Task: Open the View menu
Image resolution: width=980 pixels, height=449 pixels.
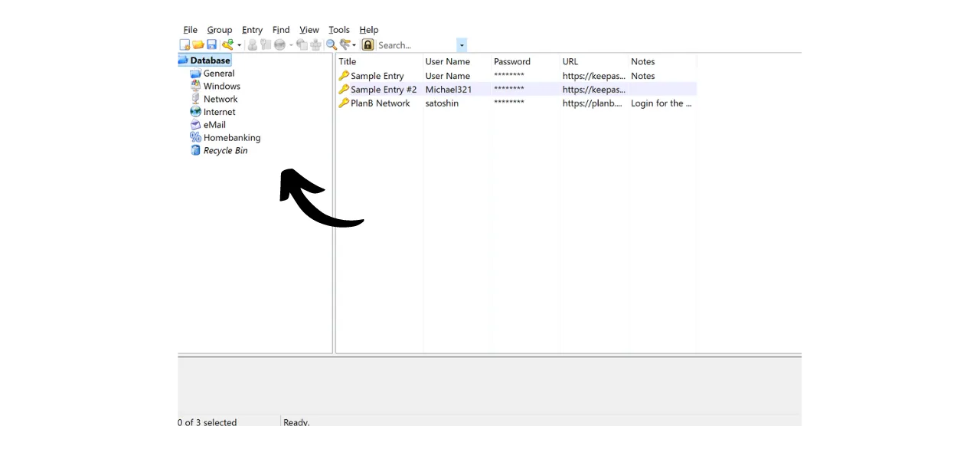Action: pyautogui.click(x=309, y=29)
